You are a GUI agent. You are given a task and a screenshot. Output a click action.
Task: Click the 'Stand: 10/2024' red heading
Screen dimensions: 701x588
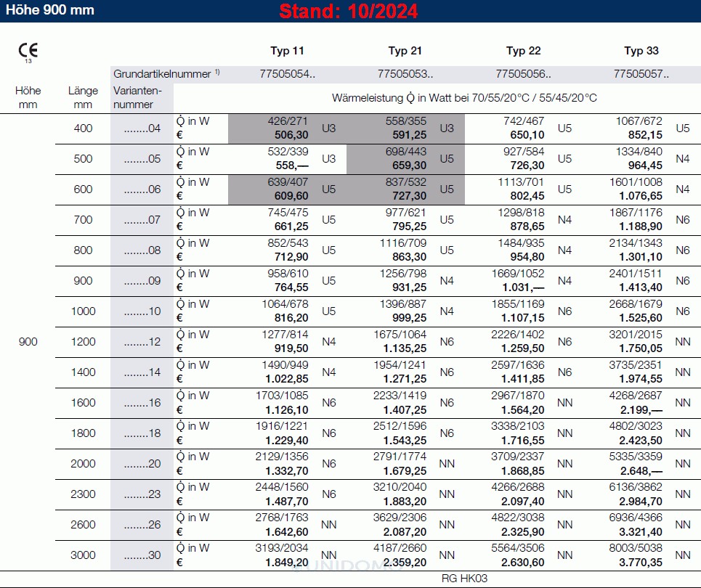349,12
